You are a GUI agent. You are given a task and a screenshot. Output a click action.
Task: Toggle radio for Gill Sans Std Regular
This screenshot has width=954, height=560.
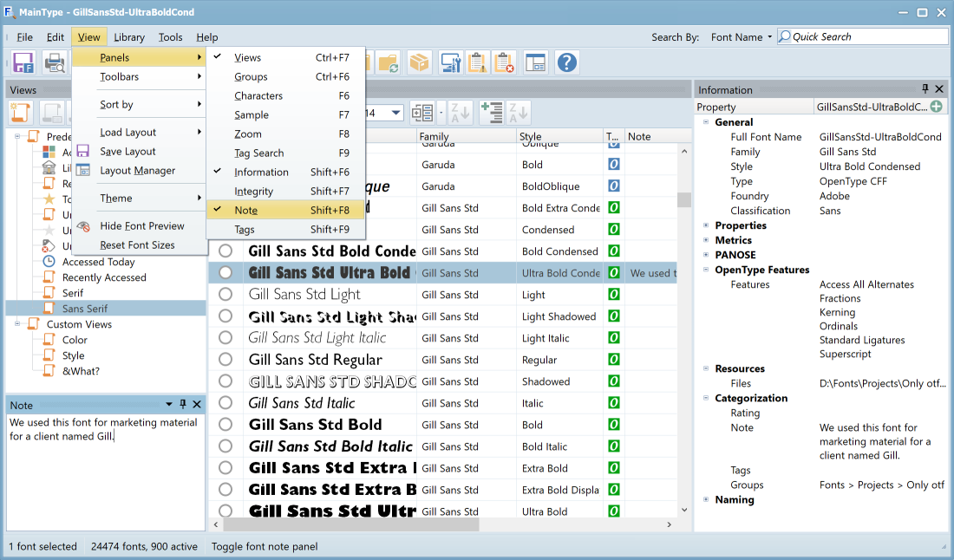[x=225, y=360]
